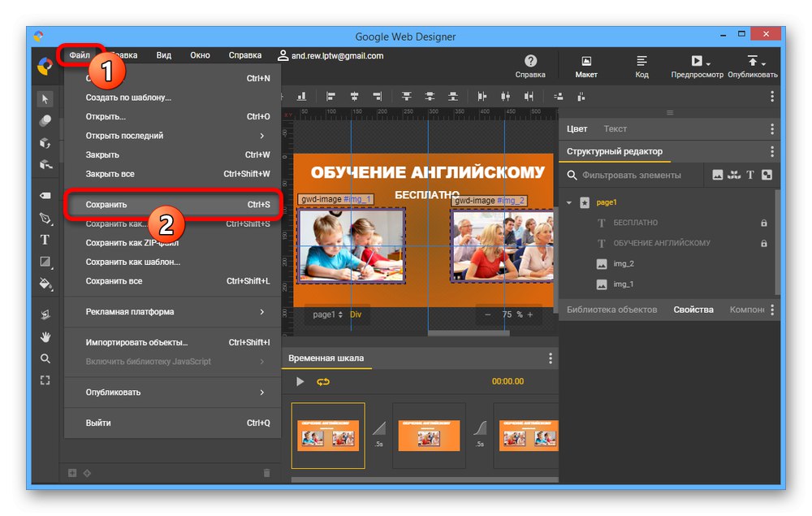Viewport: 812px width, 516px height.
Task: Switch to Код code view
Action: [641, 66]
